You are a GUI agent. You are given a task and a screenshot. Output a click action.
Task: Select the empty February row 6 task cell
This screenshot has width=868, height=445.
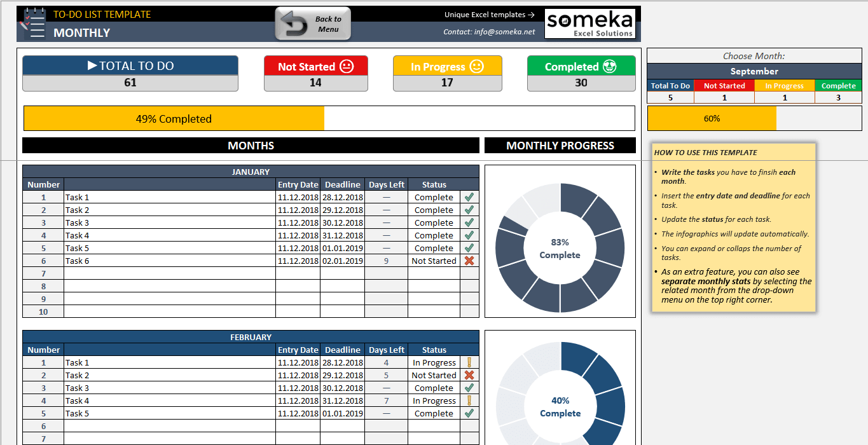pyautogui.click(x=170, y=426)
